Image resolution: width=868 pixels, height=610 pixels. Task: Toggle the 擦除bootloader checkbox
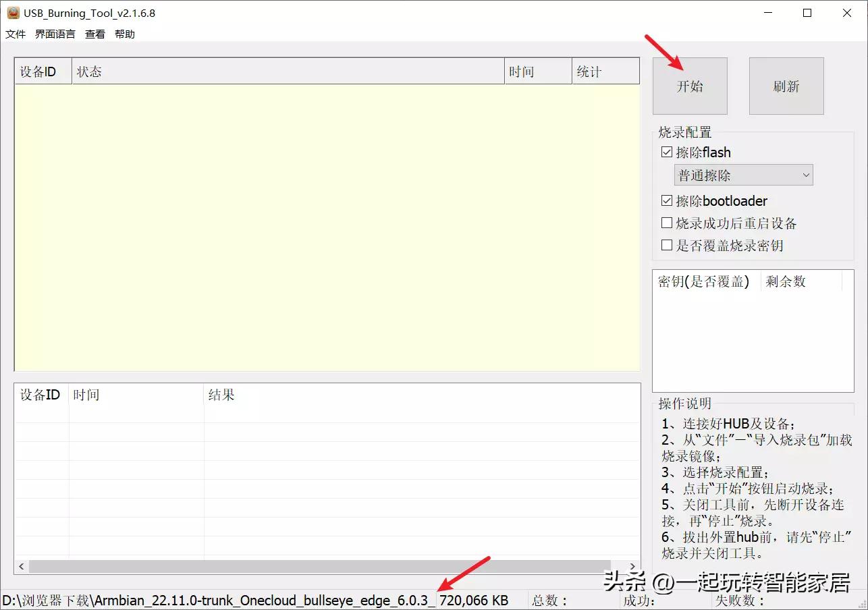(667, 200)
